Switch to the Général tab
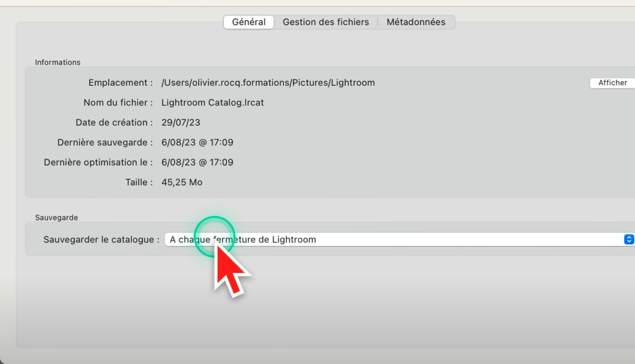The width and height of the screenshot is (635, 364). click(x=248, y=22)
